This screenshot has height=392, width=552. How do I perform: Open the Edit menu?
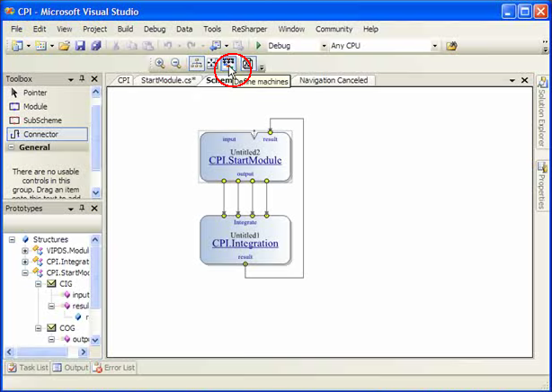tap(40, 30)
